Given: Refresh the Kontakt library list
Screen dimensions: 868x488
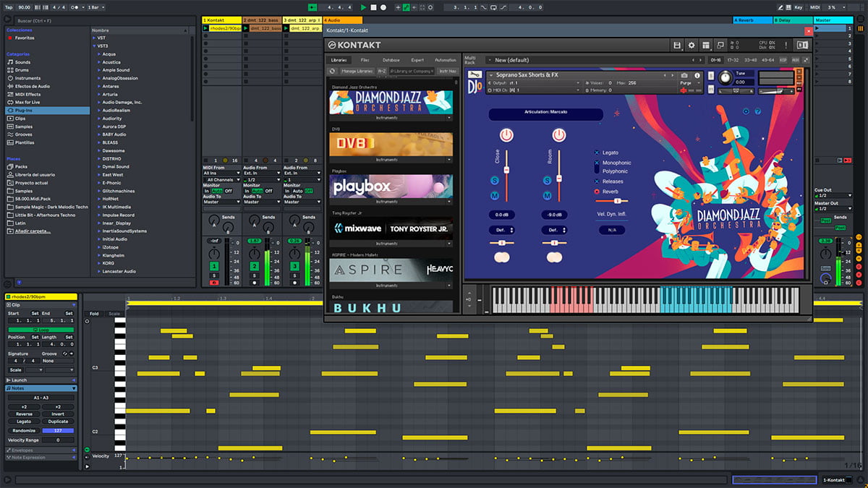Looking at the screenshot, I should [332, 71].
